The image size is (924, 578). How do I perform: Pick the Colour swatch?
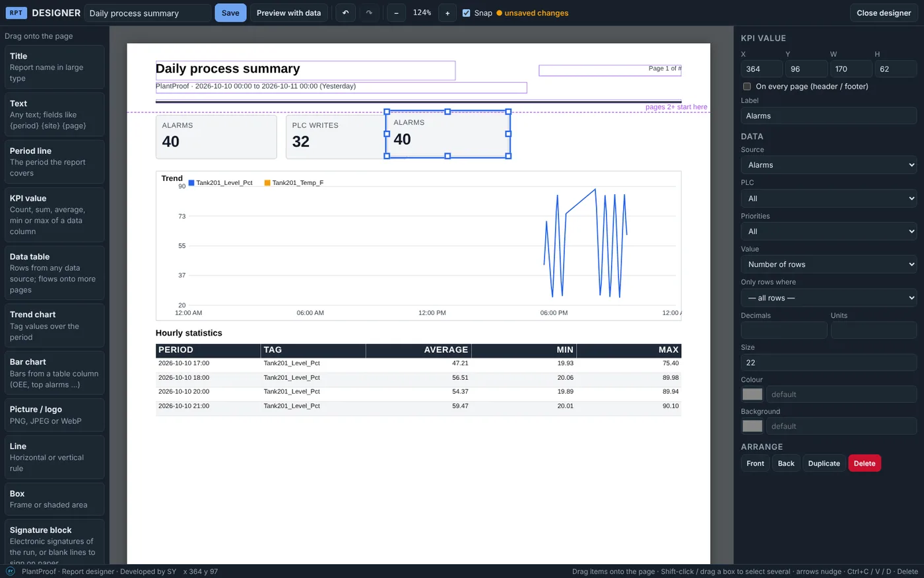[x=752, y=394]
